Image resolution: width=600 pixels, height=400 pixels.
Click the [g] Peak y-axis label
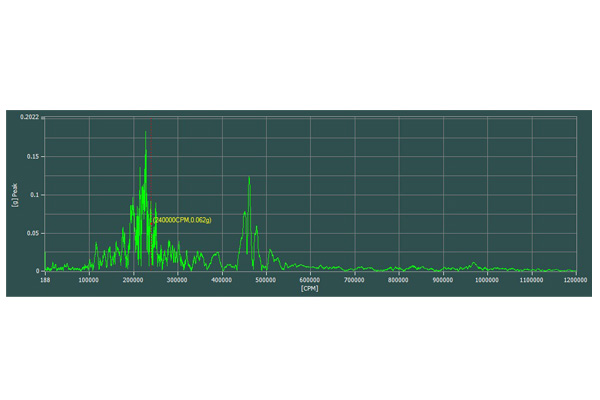(x=15, y=194)
